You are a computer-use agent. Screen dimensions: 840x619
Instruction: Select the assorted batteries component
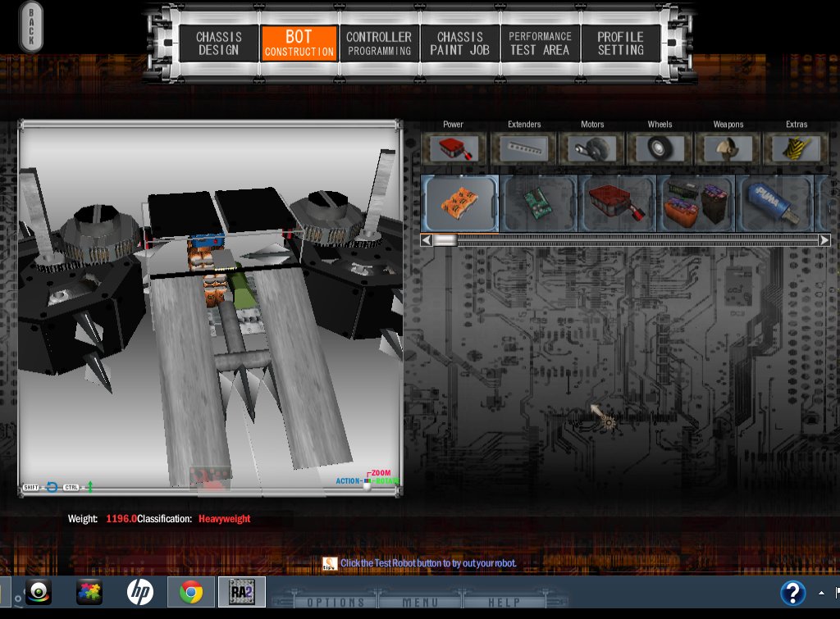pyautogui.click(x=696, y=203)
